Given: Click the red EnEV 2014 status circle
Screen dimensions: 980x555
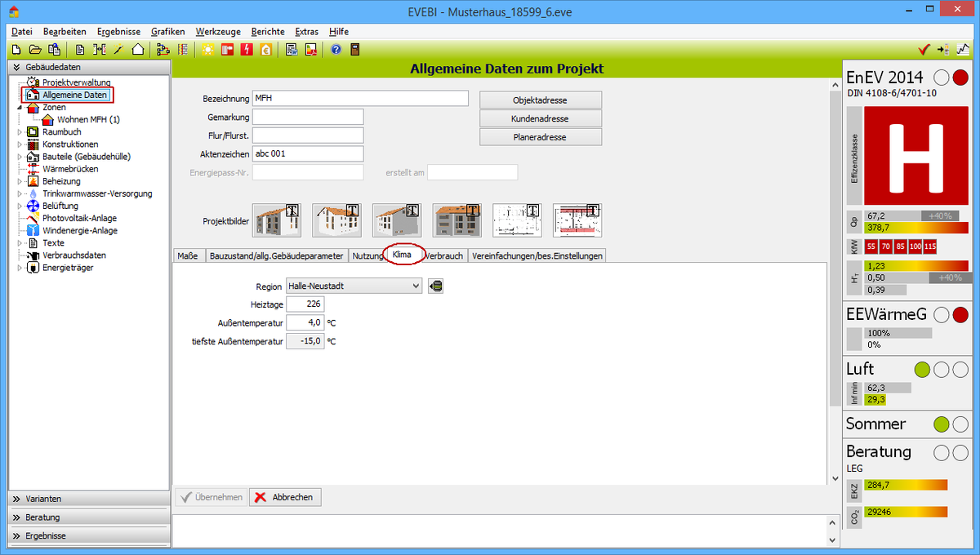Looking at the screenshot, I should (x=960, y=78).
